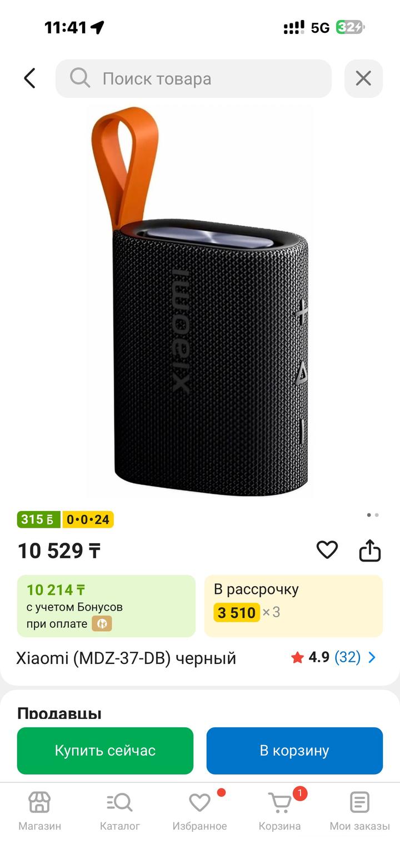Go to the Избранное tab

(199, 811)
